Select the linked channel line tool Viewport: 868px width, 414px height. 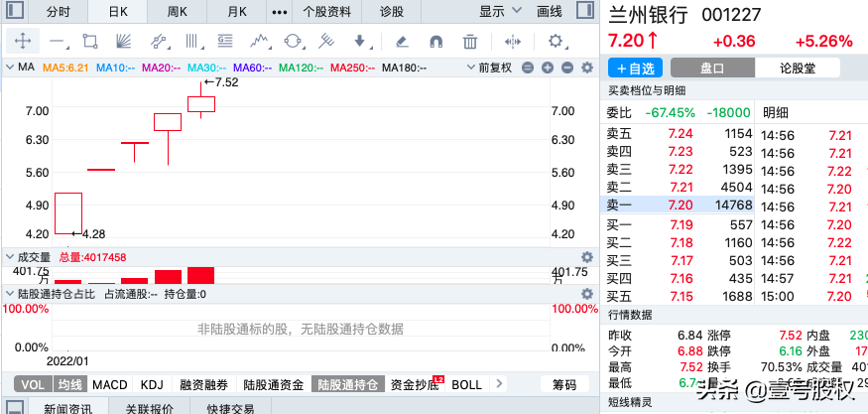[159, 41]
